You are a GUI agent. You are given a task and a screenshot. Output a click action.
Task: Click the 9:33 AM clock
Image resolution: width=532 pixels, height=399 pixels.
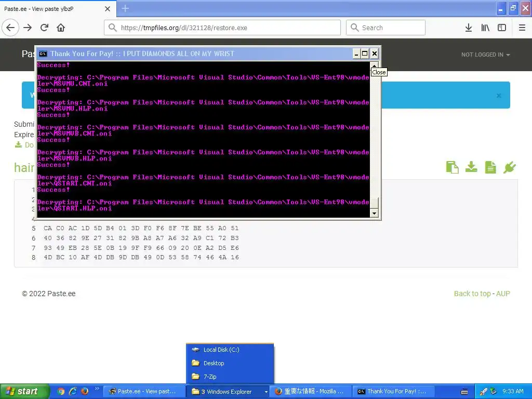tap(513, 392)
